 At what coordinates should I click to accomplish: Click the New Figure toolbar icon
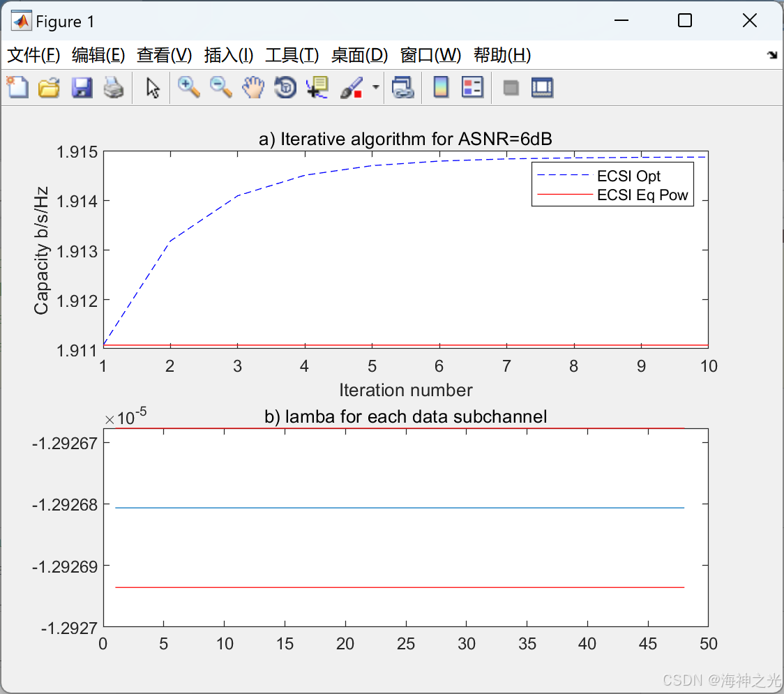point(17,87)
